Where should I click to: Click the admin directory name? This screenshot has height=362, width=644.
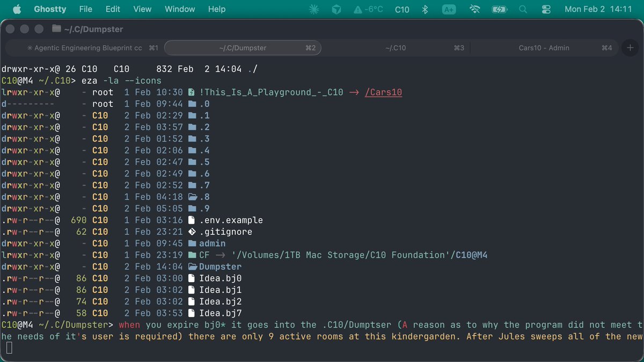(213, 243)
